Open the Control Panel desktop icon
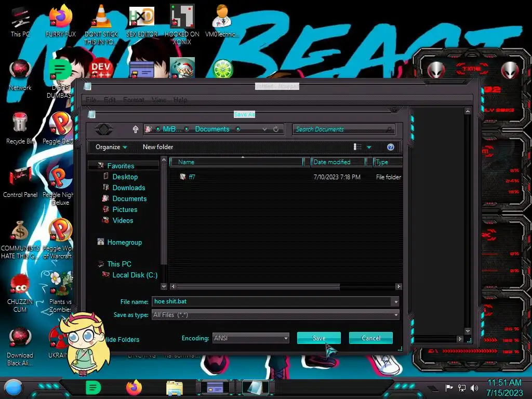This screenshot has width=532, height=399. coord(20,182)
